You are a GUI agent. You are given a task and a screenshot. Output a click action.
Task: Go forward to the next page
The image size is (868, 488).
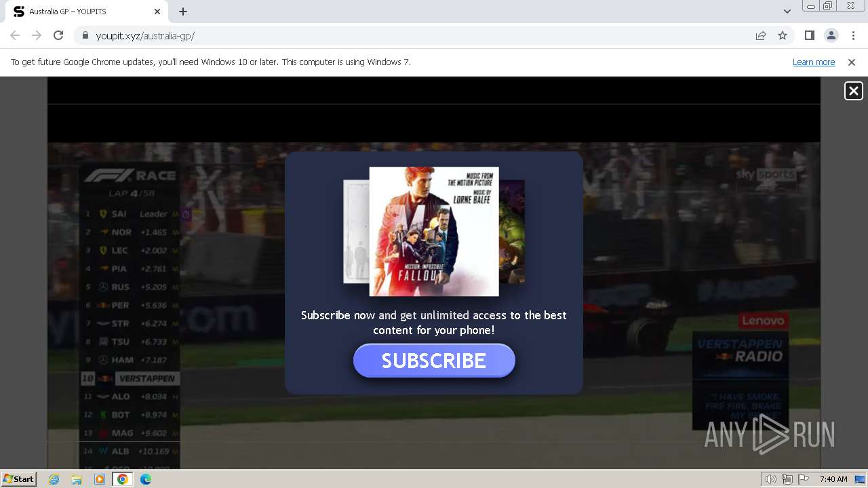pos(37,36)
